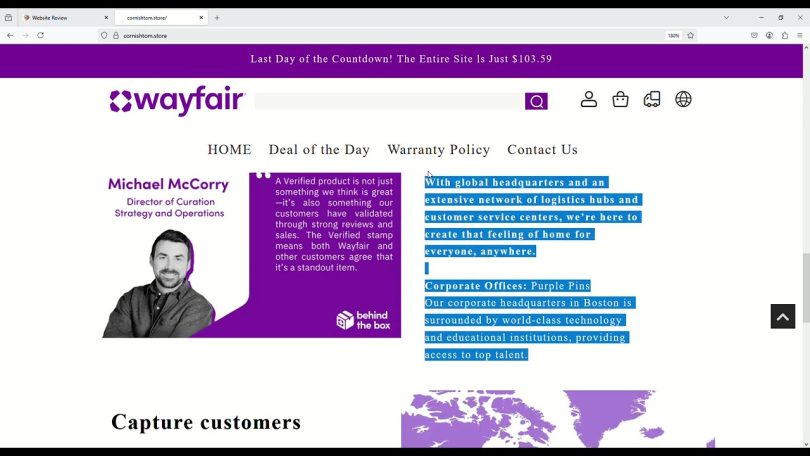Close the Website Review tab
The image size is (810, 456).
pos(106,18)
